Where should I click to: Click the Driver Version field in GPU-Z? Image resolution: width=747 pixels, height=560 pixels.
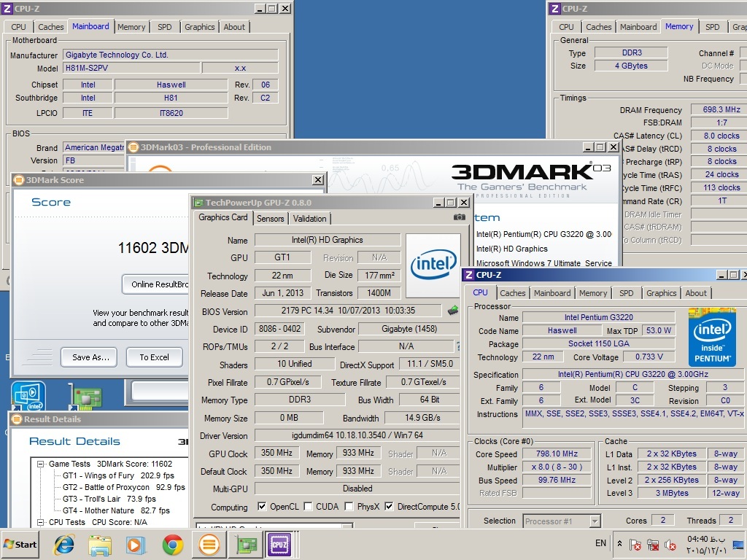point(357,435)
